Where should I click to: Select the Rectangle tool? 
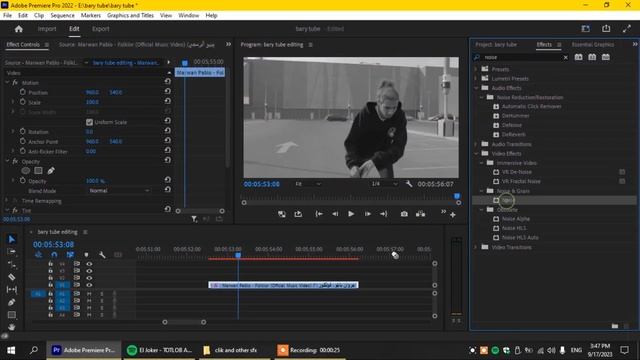[12, 315]
